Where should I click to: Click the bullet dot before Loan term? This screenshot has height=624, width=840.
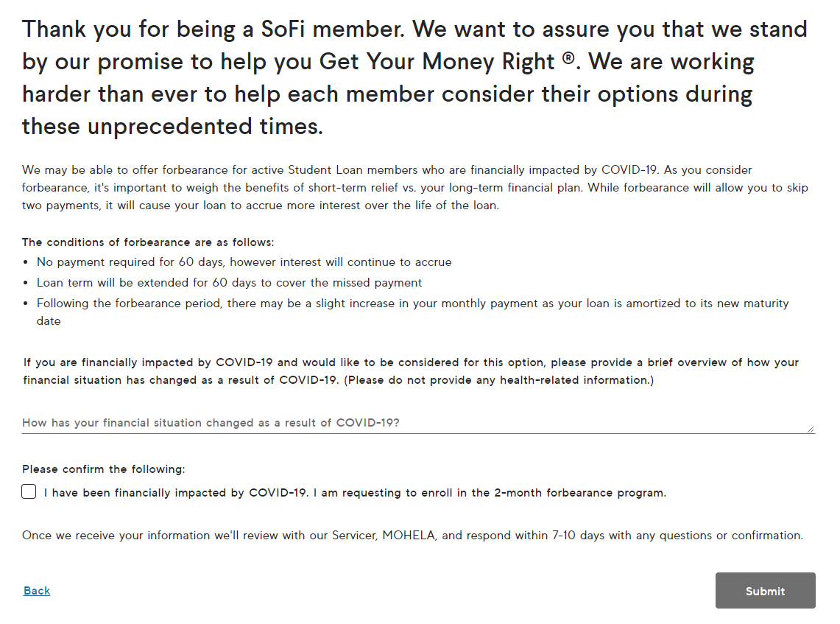click(26, 283)
